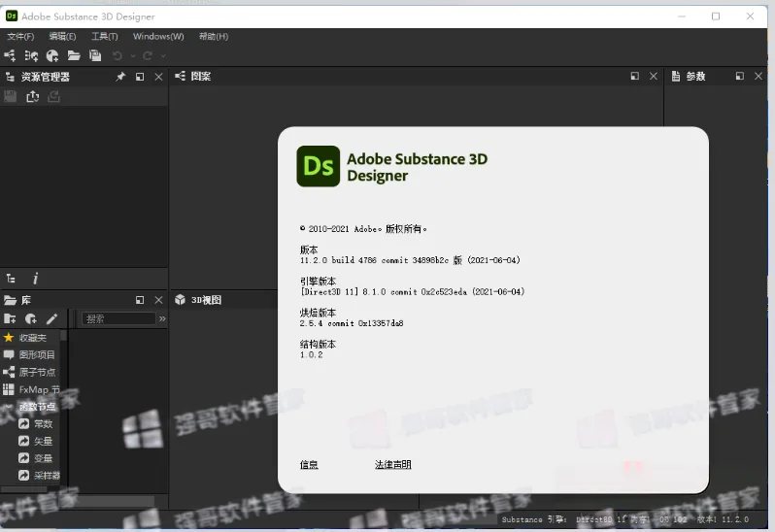Undock the 库 library panel
Viewport: 775px width, 532px height.
(x=140, y=300)
